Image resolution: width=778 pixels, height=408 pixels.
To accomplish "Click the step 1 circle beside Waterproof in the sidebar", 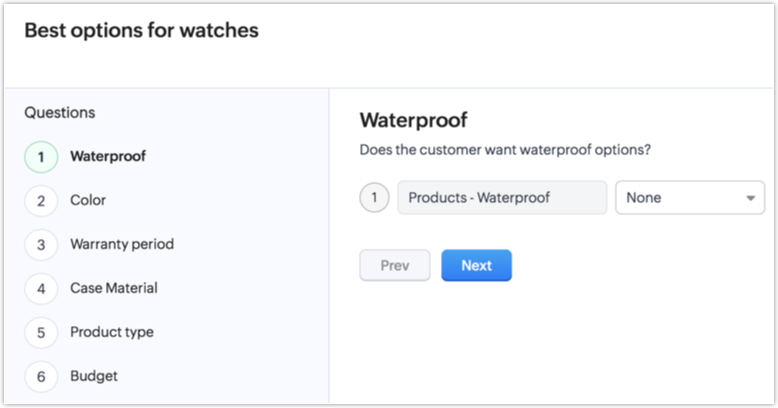I will pos(41,157).
